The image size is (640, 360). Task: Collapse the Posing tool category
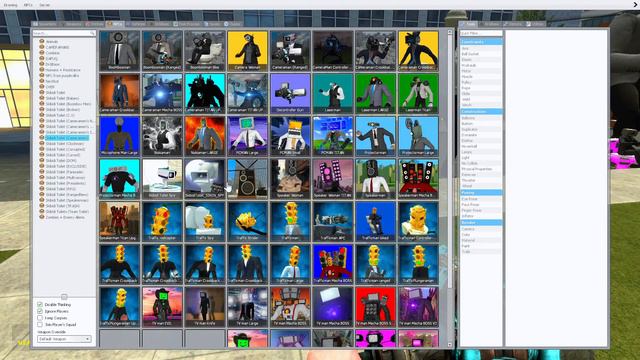point(481,192)
